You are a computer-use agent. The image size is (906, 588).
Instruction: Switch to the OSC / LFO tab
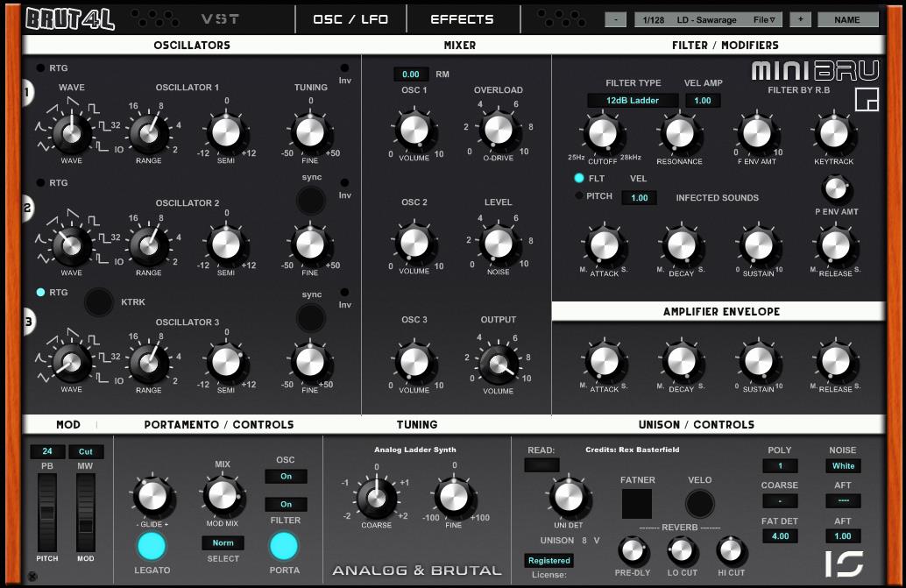[350, 19]
